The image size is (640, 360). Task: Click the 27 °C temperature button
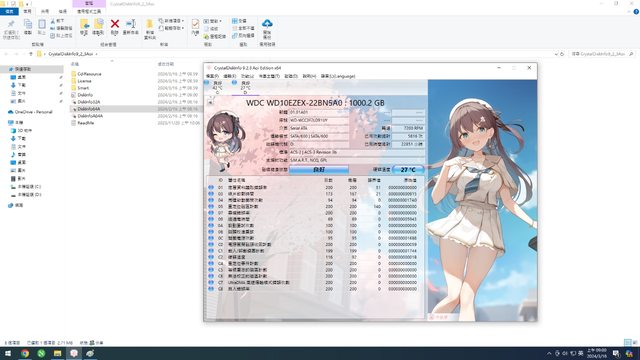tap(408, 169)
